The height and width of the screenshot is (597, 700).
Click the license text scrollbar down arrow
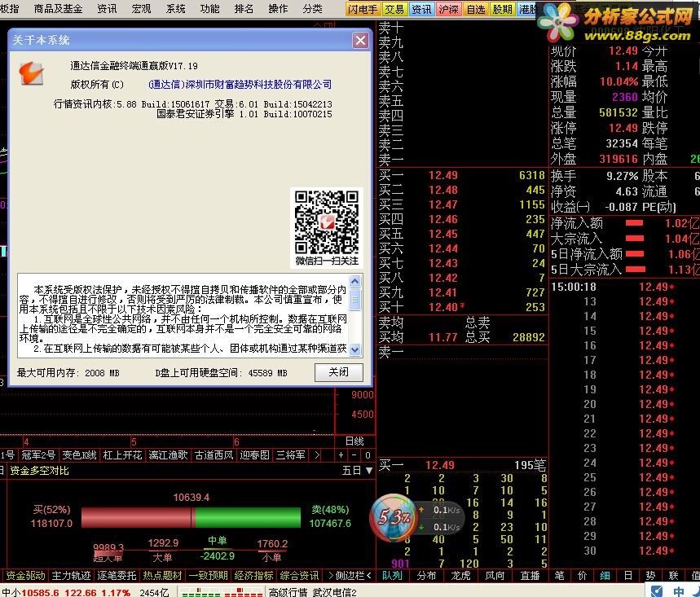click(x=355, y=349)
